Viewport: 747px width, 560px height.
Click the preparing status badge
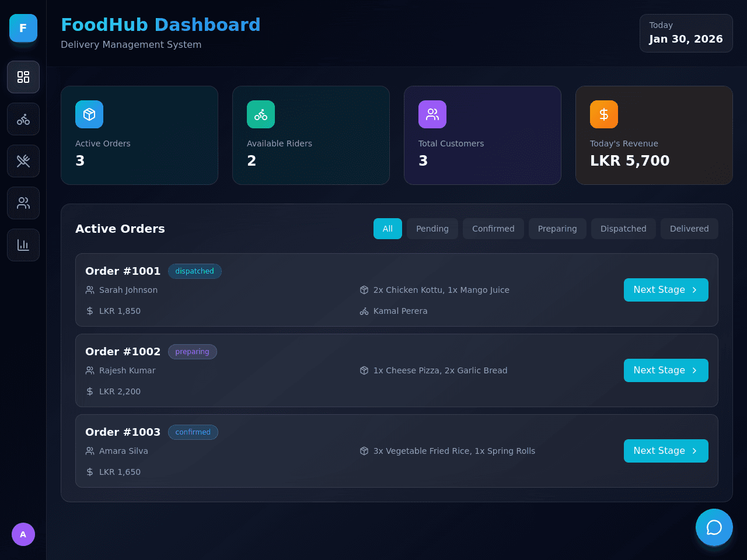pos(193,352)
